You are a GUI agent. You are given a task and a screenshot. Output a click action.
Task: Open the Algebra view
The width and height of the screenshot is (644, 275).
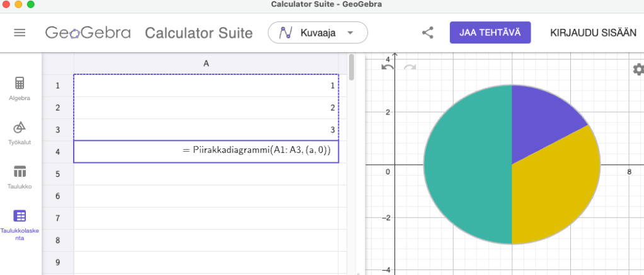[x=20, y=88]
